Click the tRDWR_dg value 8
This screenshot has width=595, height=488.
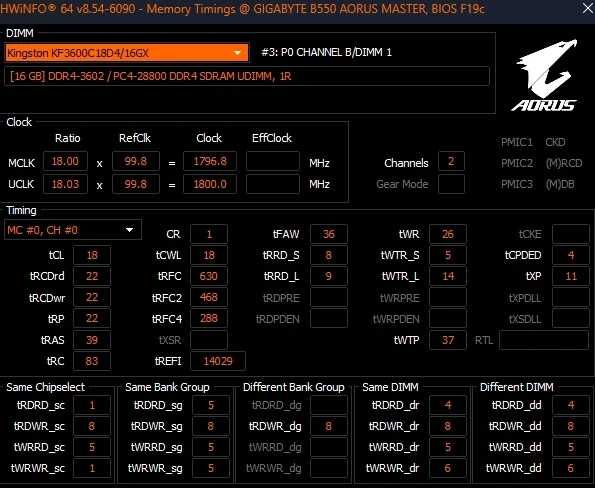pyautogui.click(x=329, y=426)
